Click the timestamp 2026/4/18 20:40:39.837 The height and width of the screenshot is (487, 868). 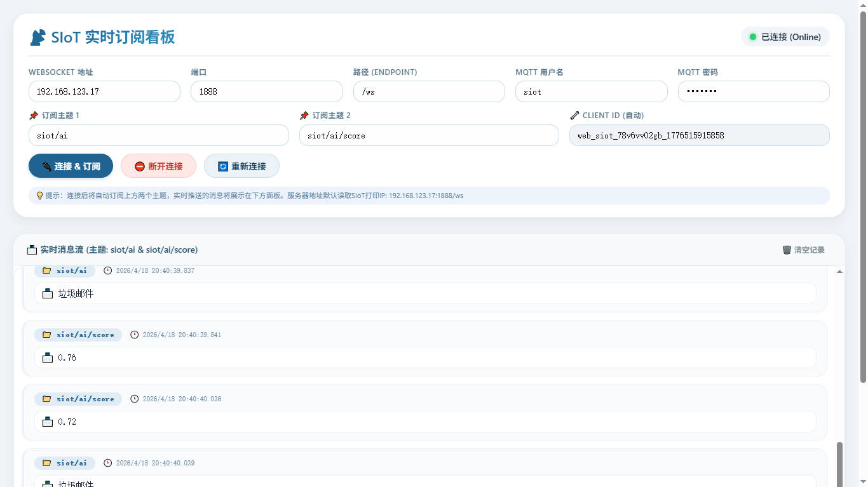tap(155, 270)
